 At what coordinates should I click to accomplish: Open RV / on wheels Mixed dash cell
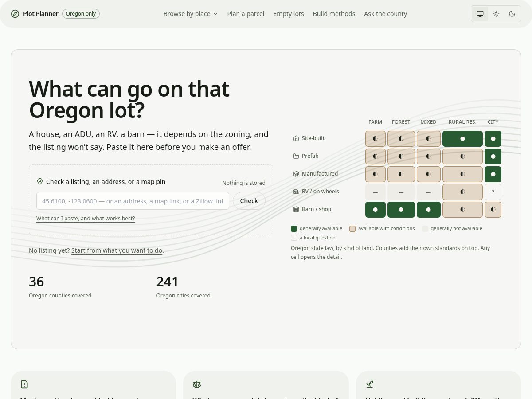click(429, 192)
